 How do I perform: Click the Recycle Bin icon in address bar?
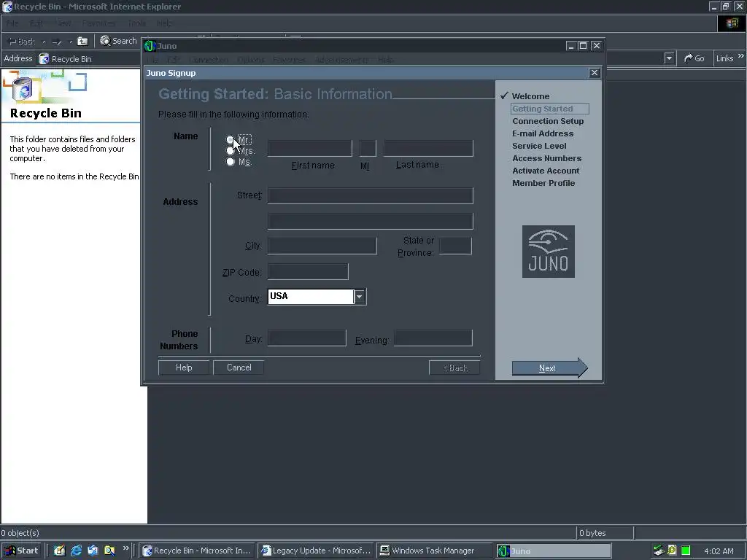point(44,58)
